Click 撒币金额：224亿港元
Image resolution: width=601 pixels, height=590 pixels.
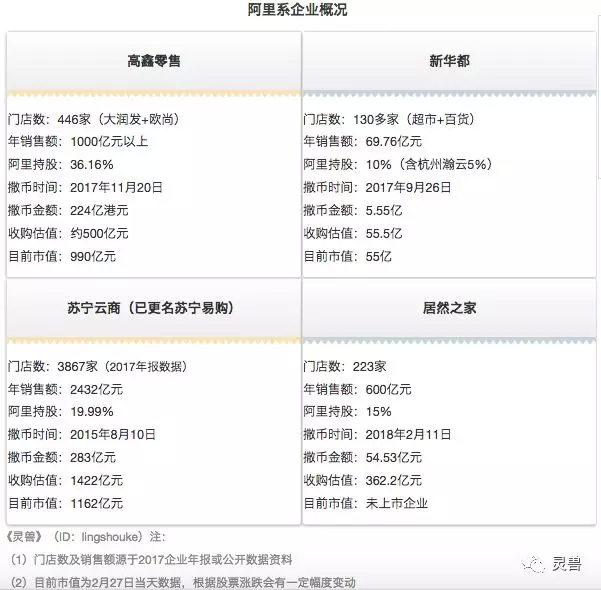(68, 211)
